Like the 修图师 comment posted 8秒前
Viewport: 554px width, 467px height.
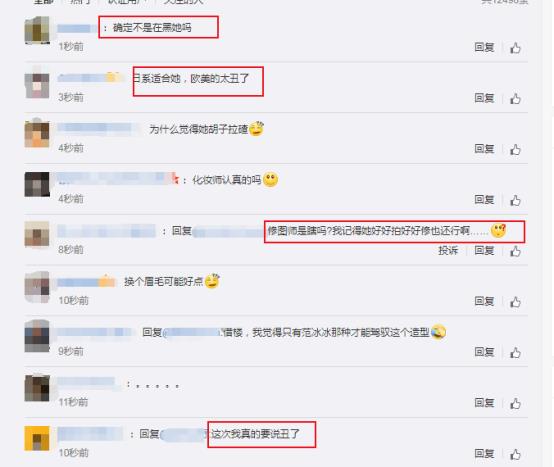[x=515, y=251]
